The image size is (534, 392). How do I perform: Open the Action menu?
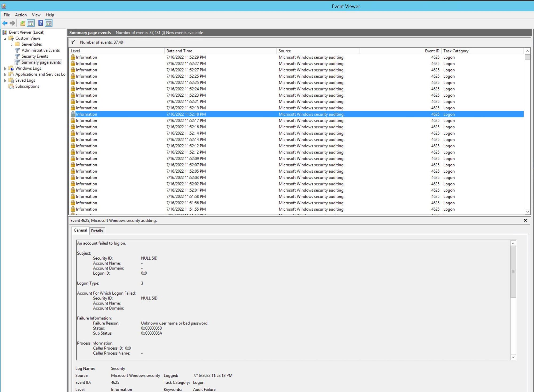[x=21, y=15]
